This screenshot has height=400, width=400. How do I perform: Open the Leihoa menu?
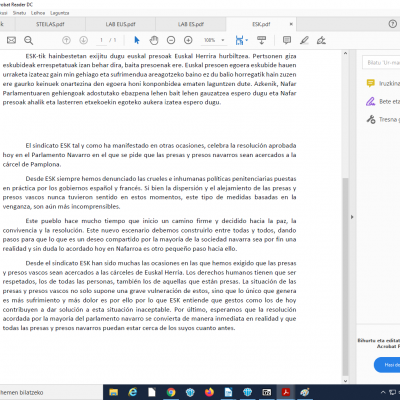pyautogui.click(x=38, y=13)
